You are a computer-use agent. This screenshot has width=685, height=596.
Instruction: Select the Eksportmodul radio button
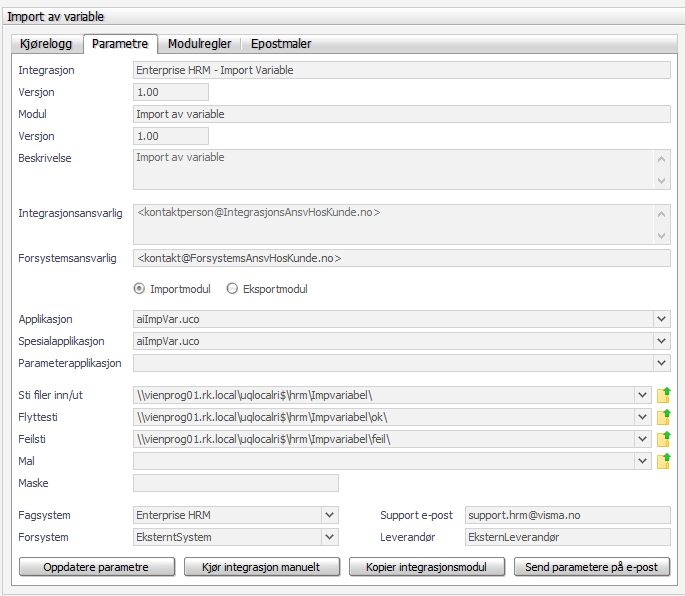tap(232, 289)
